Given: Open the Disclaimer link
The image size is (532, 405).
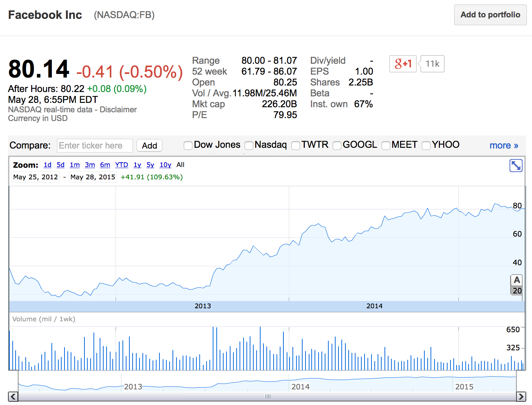Looking at the screenshot, I should pos(118,109).
